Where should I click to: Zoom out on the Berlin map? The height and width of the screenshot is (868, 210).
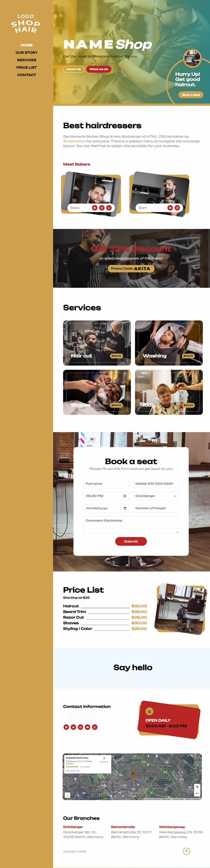[x=197, y=793]
